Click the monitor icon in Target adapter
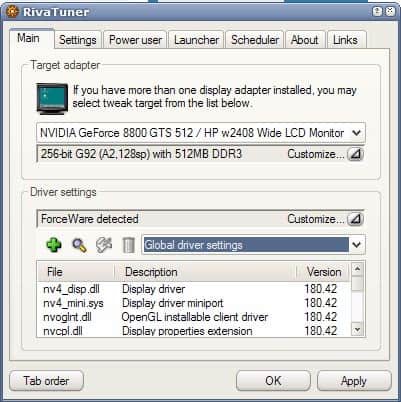Viewport: 401px width, 402px height. point(52,99)
